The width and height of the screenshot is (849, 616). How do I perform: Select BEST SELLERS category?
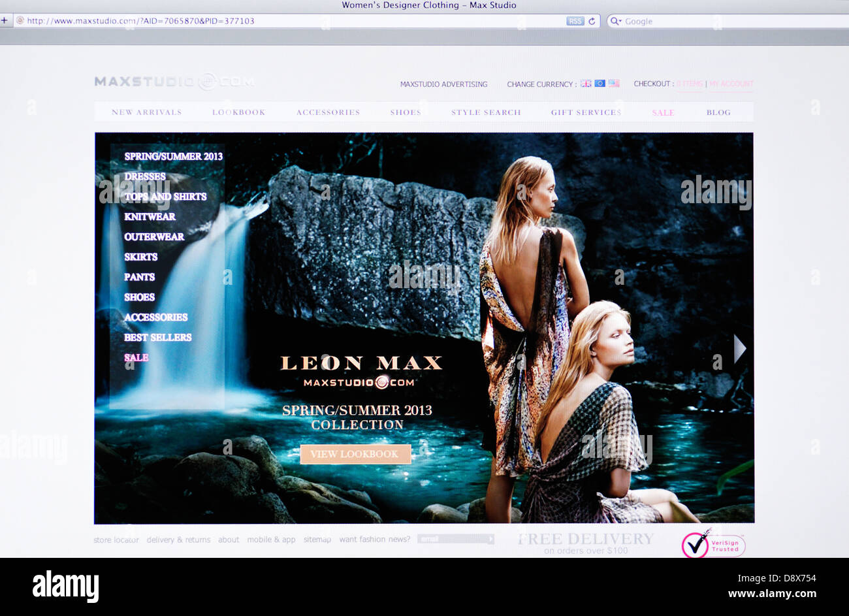(157, 338)
